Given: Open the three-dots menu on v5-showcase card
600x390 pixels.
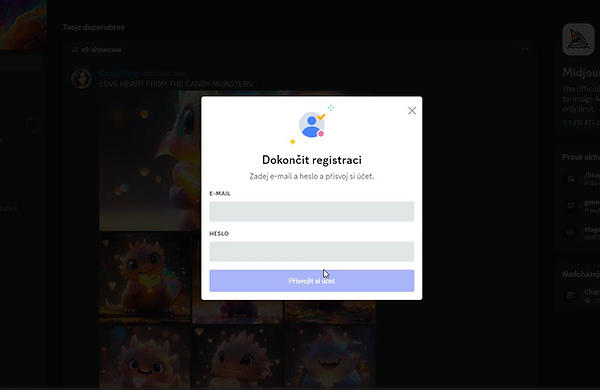Looking at the screenshot, I should pos(525,49).
